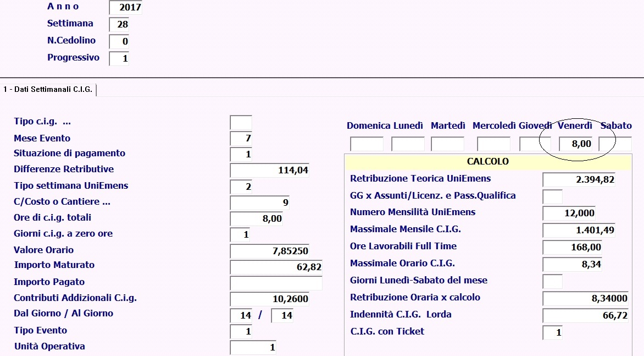Select the Al Giorno end day field
Screen dimensions: 644x356
(x=282, y=316)
